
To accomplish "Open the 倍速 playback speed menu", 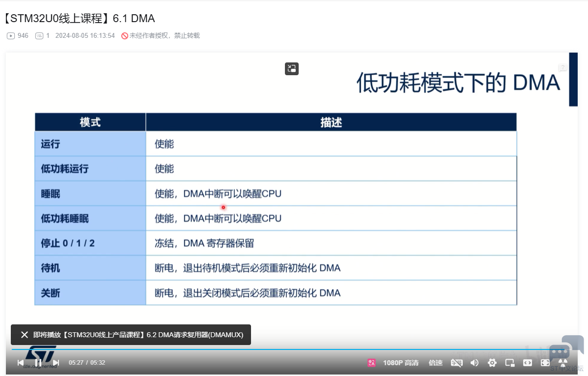I will [x=435, y=363].
